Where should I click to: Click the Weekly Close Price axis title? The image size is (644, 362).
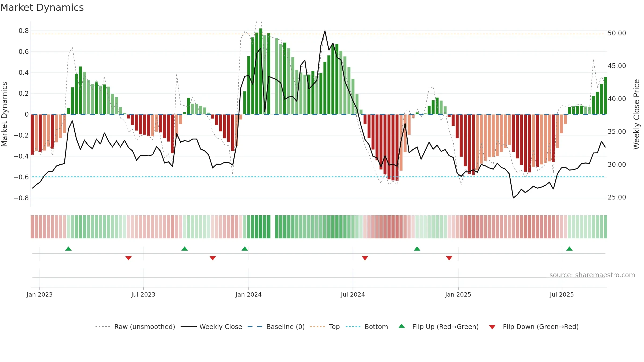tap(637, 114)
